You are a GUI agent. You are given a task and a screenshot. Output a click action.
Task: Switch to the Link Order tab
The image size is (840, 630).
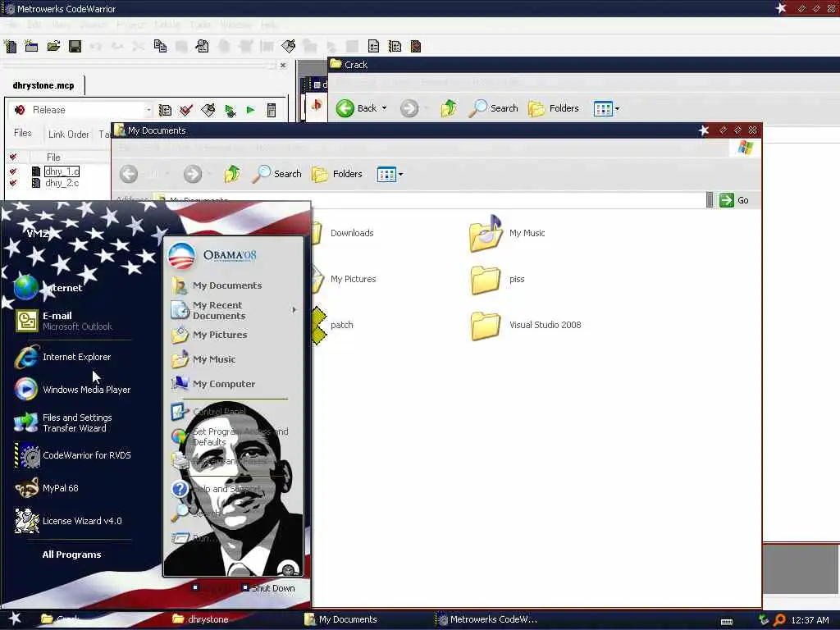coord(69,134)
